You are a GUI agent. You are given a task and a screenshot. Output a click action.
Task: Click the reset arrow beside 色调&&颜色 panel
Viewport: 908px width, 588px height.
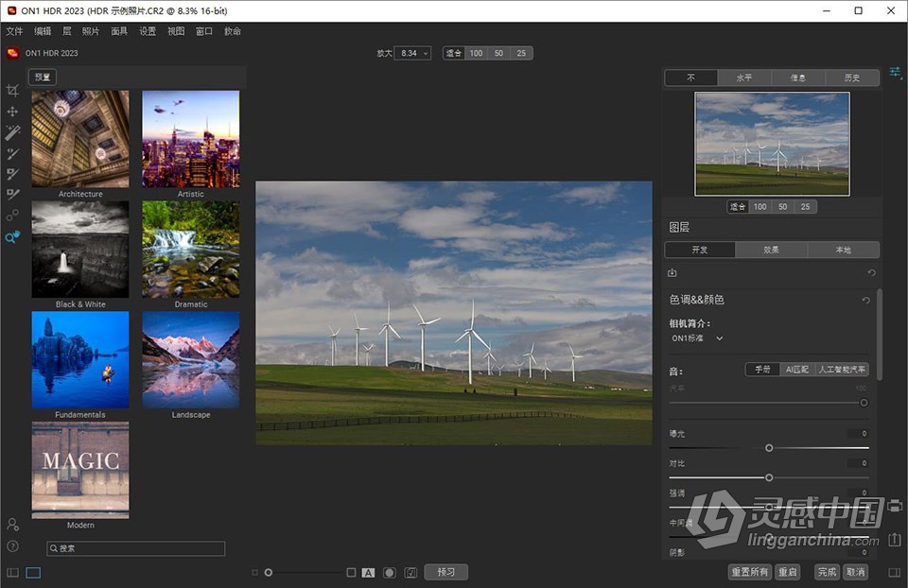[866, 300]
